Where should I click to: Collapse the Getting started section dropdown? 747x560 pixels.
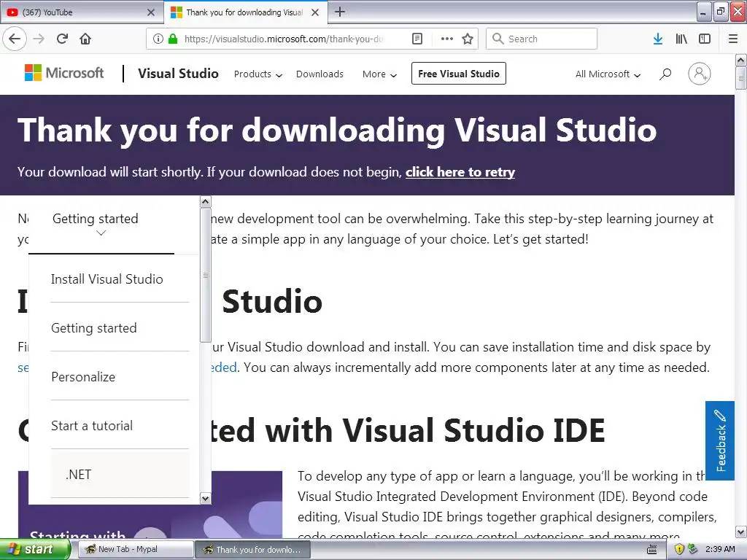(x=101, y=225)
